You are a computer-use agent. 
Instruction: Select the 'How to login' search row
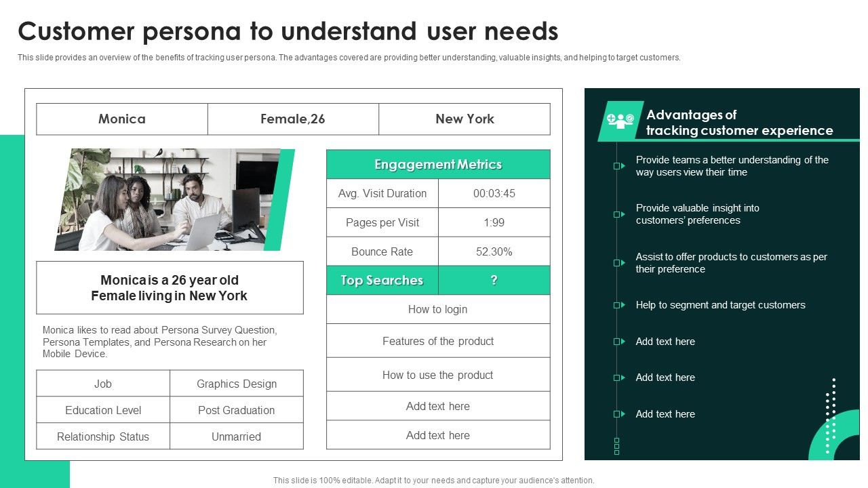pyautogui.click(x=438, y=309)
